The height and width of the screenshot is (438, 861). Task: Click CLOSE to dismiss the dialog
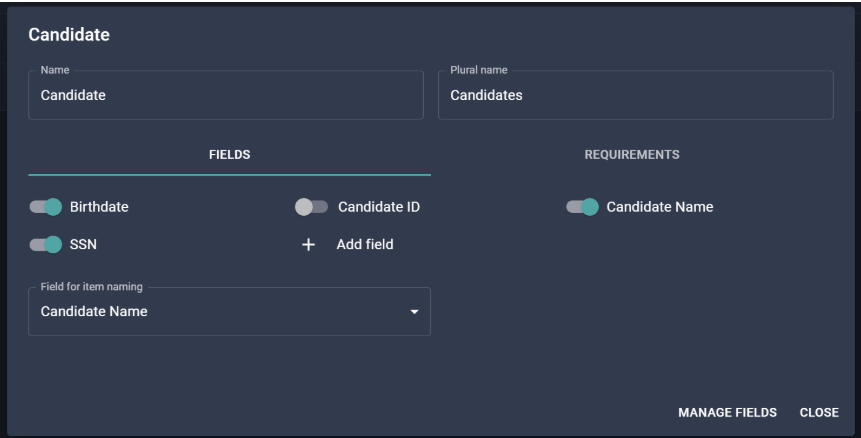tap(819, 413)
